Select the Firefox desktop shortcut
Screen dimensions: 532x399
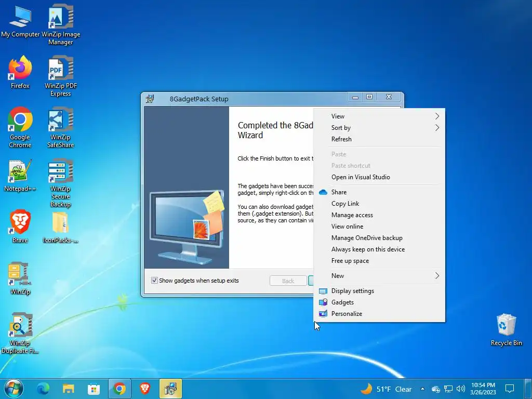pyautogui.click(x=20, y=72)
